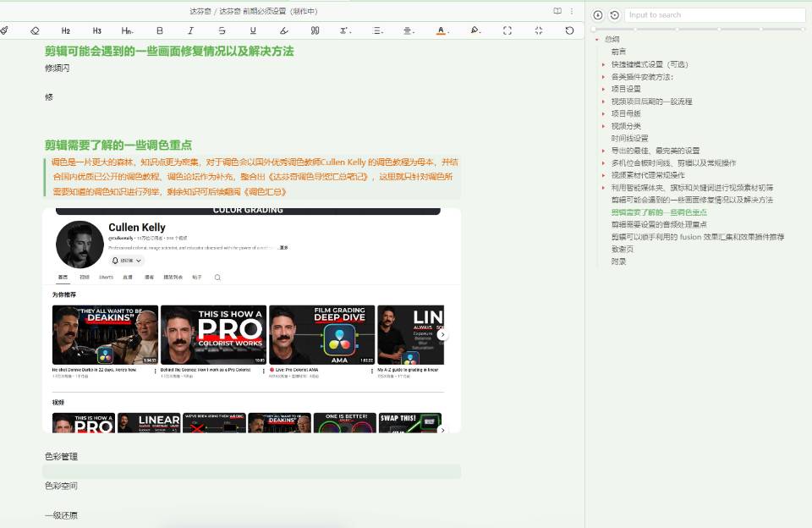Go to outline entry about fusion 效果汇集

(x=698, y=237)
